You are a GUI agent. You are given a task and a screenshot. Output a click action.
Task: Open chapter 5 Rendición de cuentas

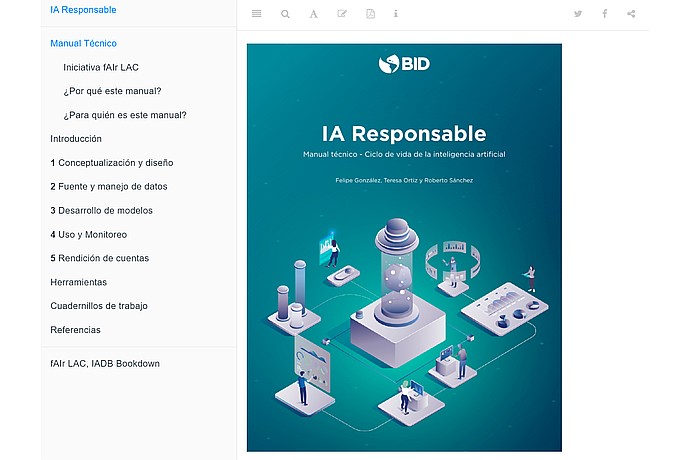pyautogui.click(x=99, y=258)
